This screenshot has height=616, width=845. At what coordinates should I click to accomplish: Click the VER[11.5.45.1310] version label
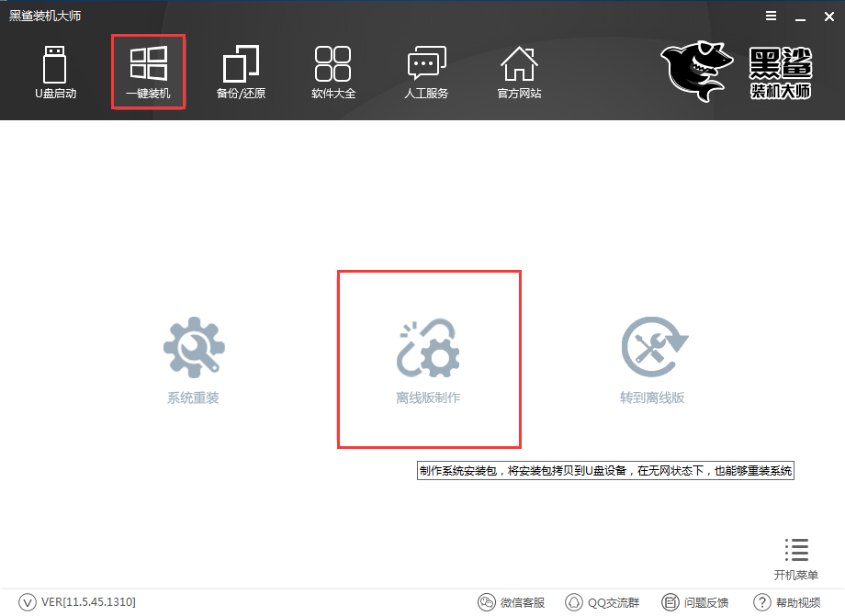tap(88, 602)
